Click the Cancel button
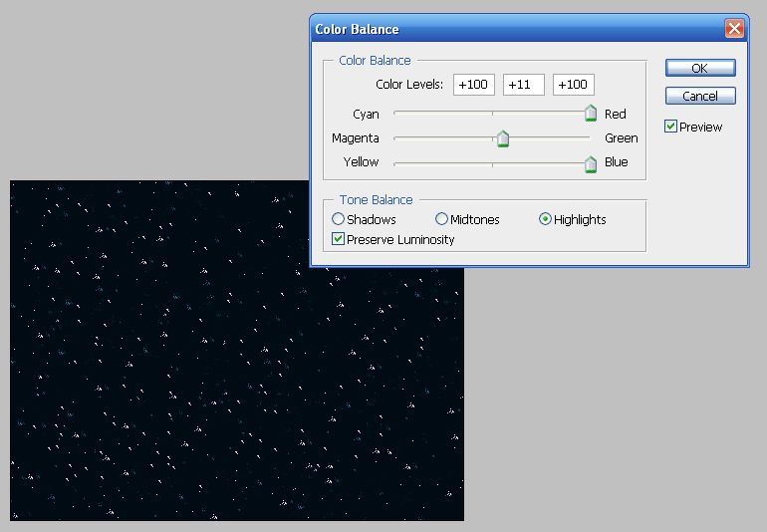This screenshot has height=532, width=767. 700,96
